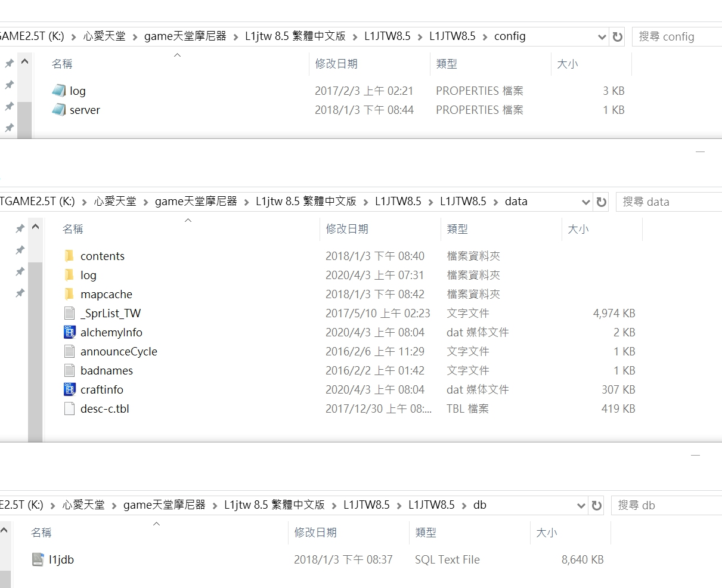The image size is (722, 588).
Task: Click the 搜尋 db search box
Action: 667,506
